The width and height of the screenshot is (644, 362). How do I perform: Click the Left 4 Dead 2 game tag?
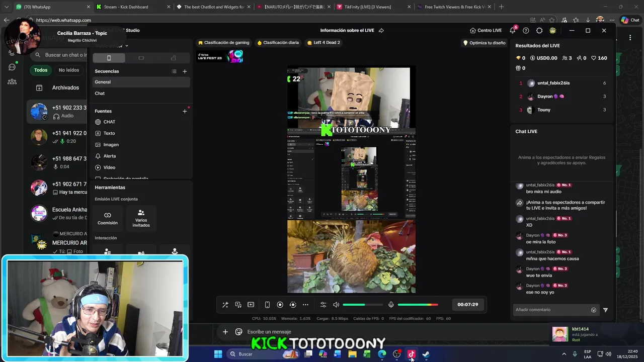[324, 43]
